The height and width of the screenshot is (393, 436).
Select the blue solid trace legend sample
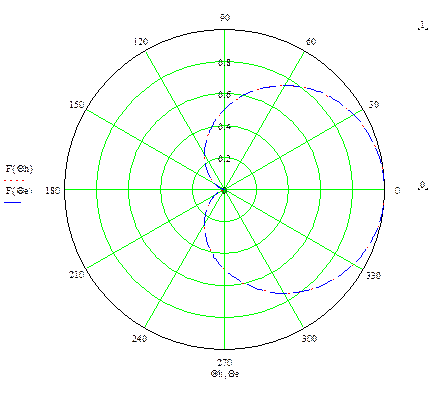coord(13,202)
